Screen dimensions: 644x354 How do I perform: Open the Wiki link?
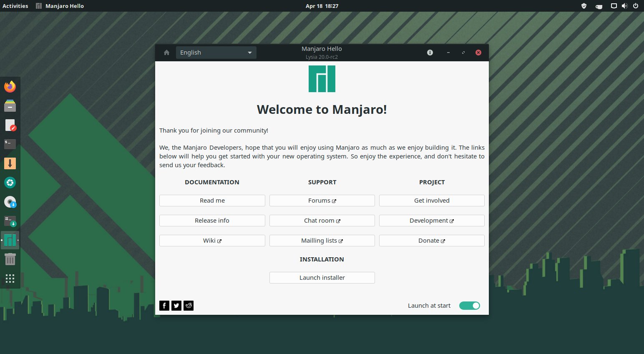click(212, 241)
